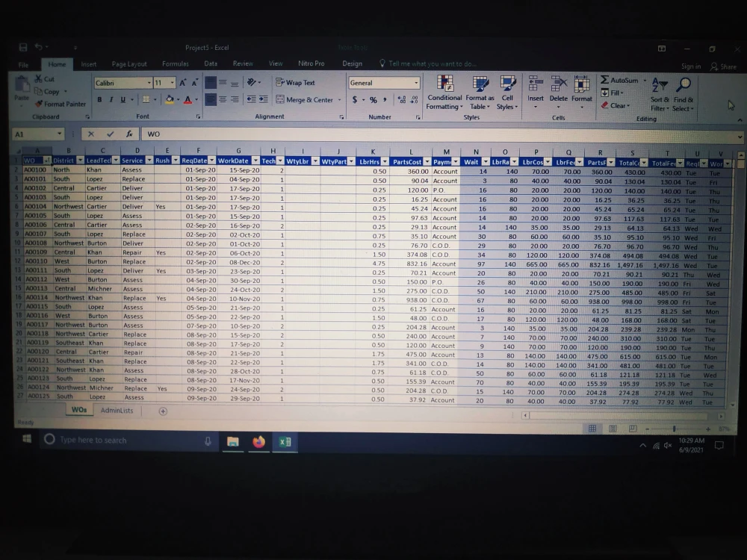Increase font size with large A
Image resolution: width=747 pixels, height=560 pixels.
pyautogui.click(x=183, y=83)
